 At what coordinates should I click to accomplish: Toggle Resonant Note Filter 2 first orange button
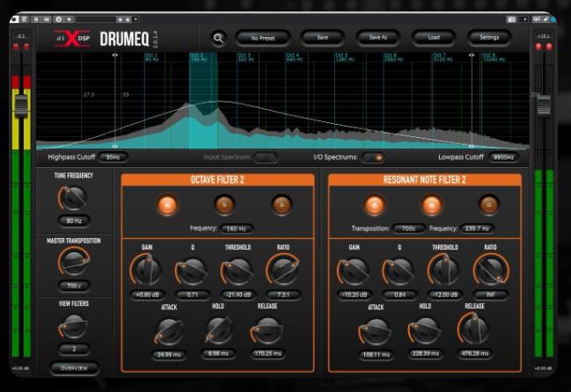[374, 205]
